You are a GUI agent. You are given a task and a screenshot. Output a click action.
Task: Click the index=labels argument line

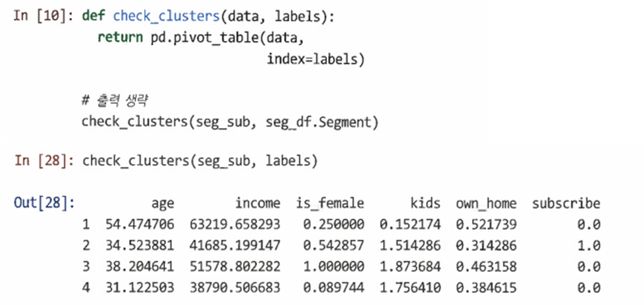[316, 59]
